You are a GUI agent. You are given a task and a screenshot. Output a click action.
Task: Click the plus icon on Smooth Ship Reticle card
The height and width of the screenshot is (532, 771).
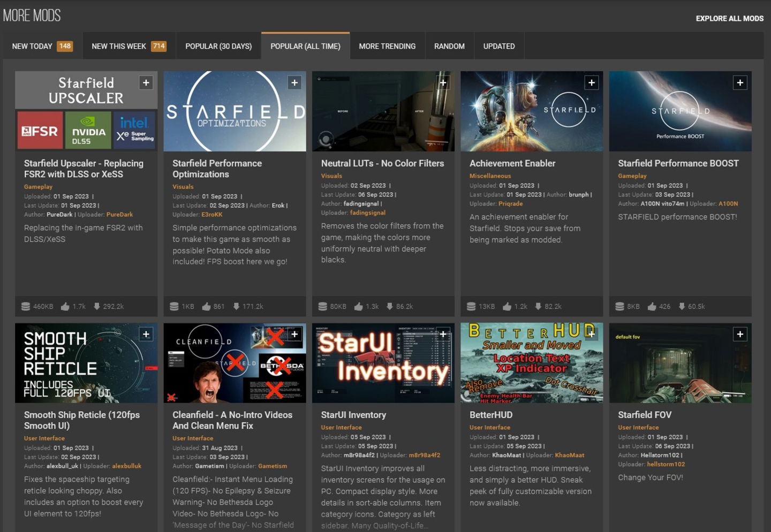pos(146,334)
